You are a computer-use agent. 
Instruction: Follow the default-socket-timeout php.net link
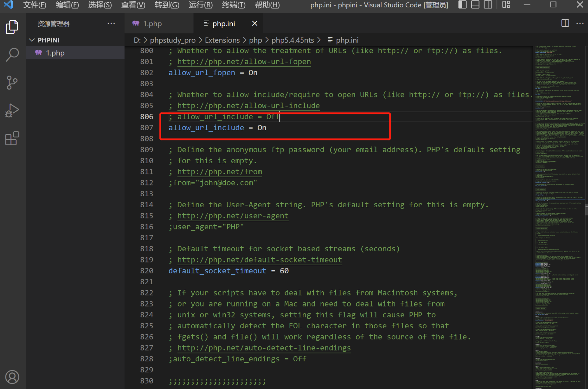pos(259,260)
